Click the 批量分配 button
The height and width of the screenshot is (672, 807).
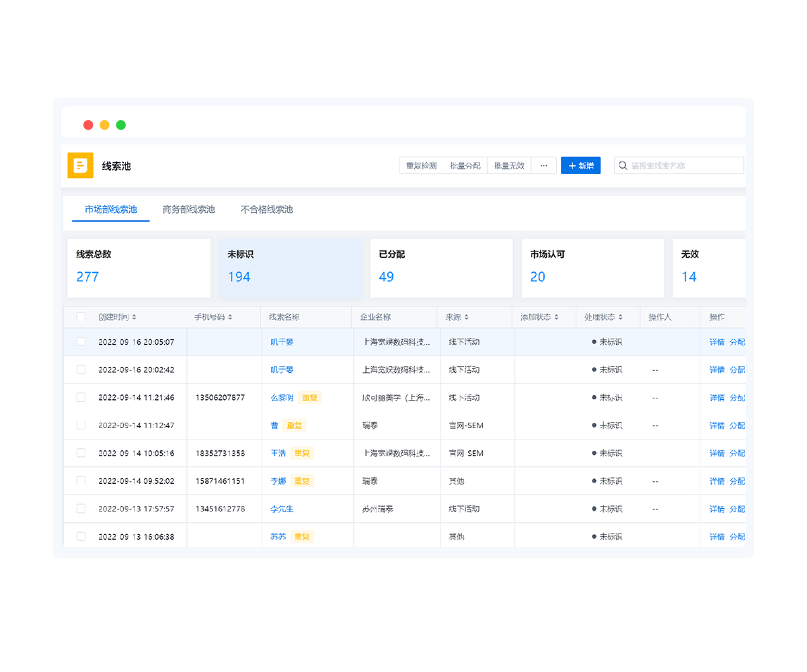tap(465, 165)
